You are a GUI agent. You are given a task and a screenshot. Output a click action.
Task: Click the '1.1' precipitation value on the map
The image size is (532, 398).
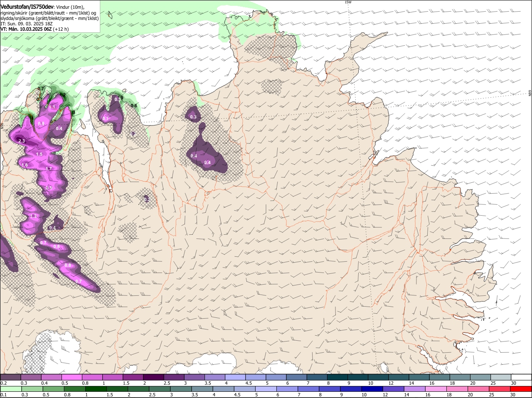pyautogui.click(x=52, y=107)
